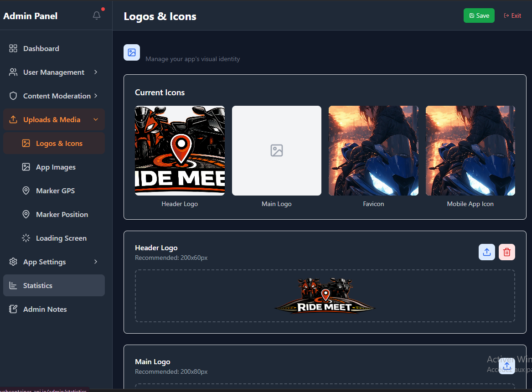Viewport: 532px width, 392px height.
Task: Expand the Content Moderation chevron
Action: (x=96, y=96)
